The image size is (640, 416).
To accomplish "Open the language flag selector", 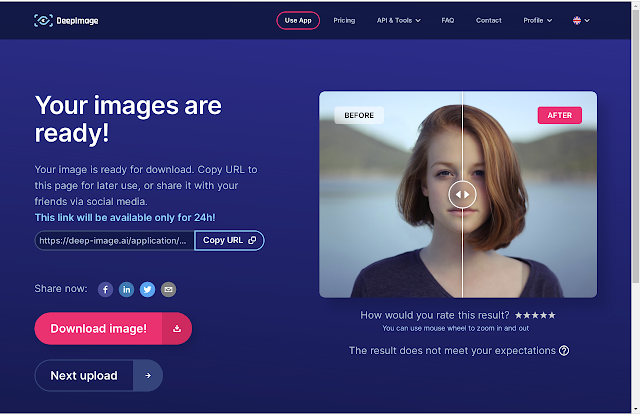I will coord(581,20).
